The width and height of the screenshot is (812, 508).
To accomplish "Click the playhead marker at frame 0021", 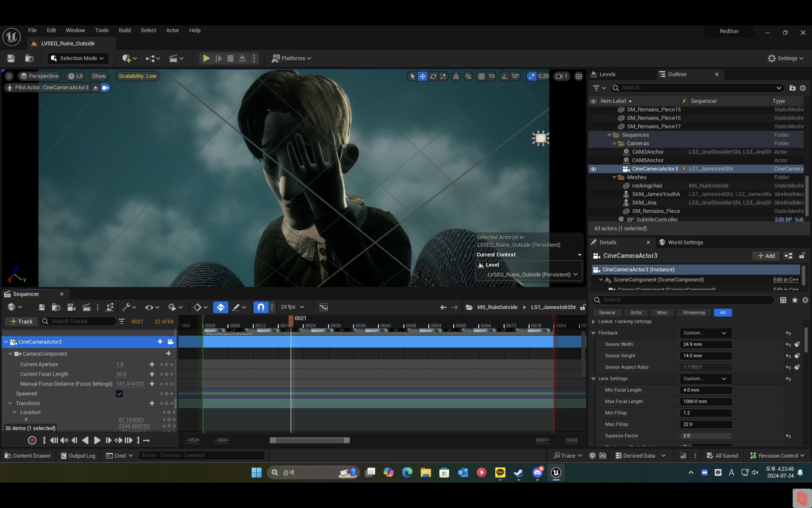I will [291, 321].
